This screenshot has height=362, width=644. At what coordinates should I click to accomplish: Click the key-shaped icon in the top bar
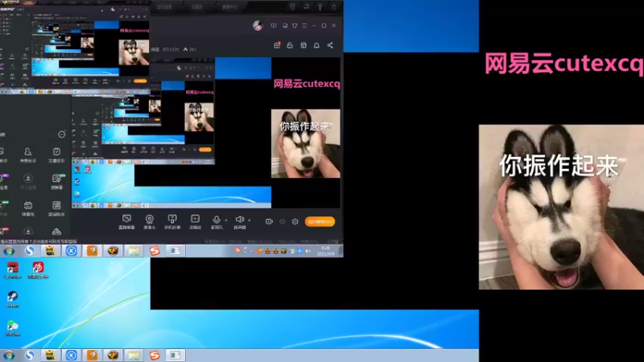pyautogui.click(x=320, y=6)
